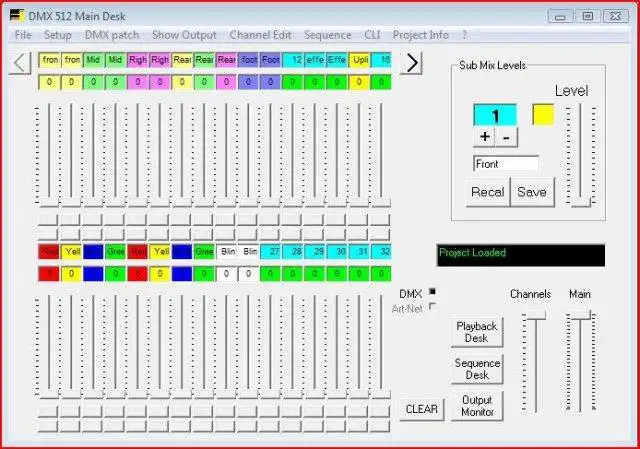Toggle the Art-Net checkbox

432,307
